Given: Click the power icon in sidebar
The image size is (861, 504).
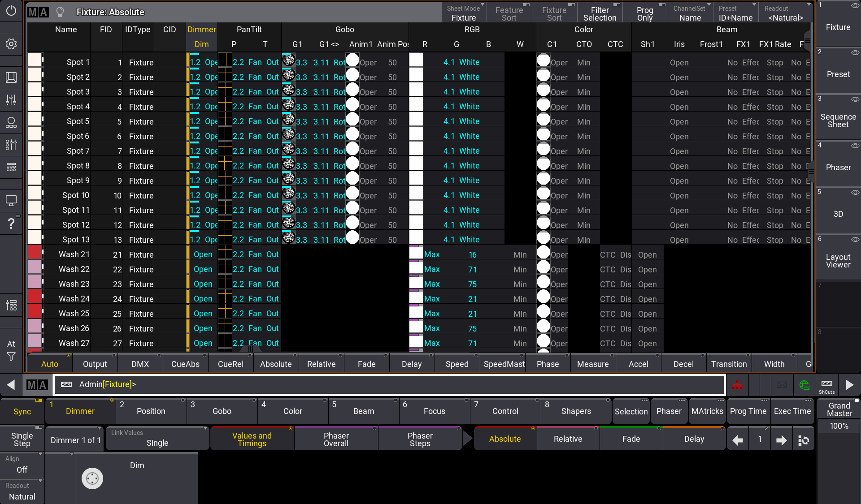Looking at the screenshot, I should [x=11, y=11].
